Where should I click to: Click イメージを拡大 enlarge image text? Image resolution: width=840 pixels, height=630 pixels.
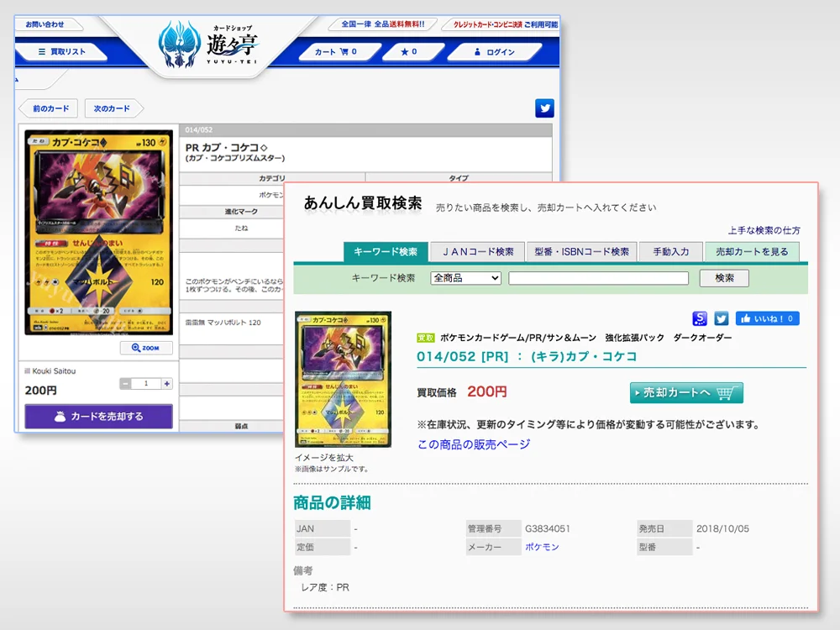[324, 458]
